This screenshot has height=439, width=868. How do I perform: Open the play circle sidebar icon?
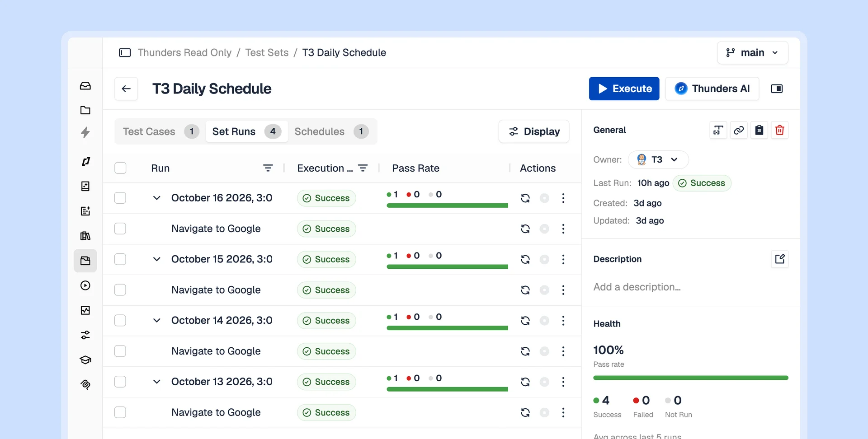click(85, 285)
